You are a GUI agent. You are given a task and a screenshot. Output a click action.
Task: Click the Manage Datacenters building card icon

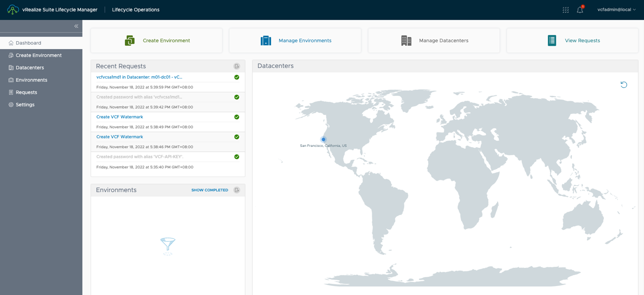coord(406,41)
